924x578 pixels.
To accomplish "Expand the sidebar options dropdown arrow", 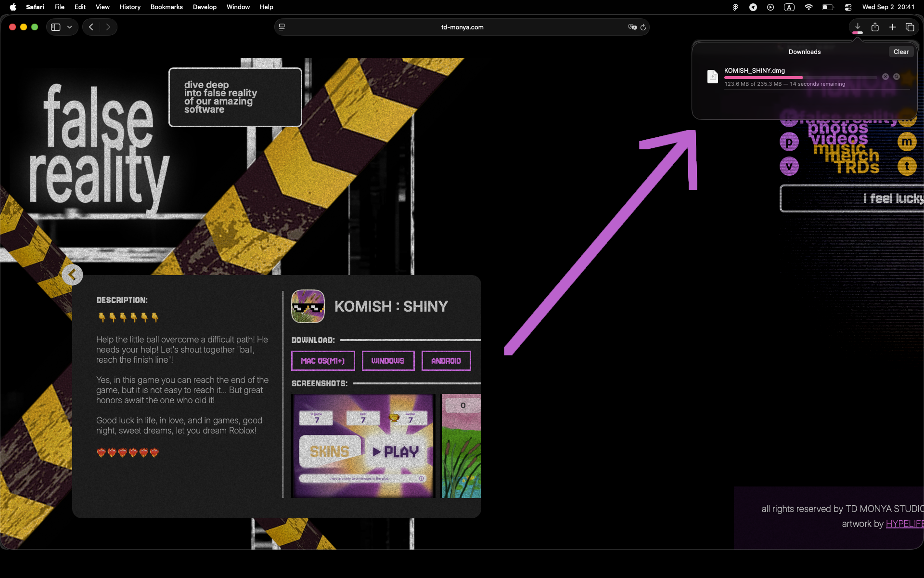I will pyautogui.click(x=70, y=27).
